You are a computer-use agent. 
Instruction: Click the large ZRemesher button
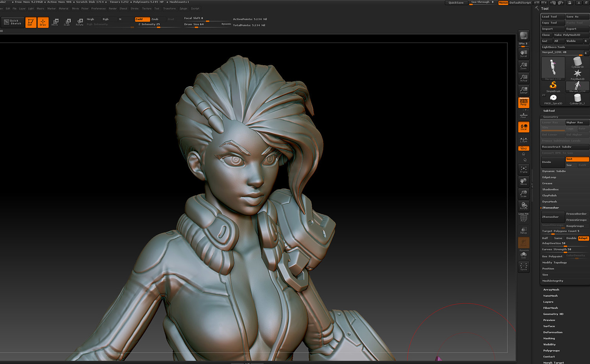coord(553,217)
